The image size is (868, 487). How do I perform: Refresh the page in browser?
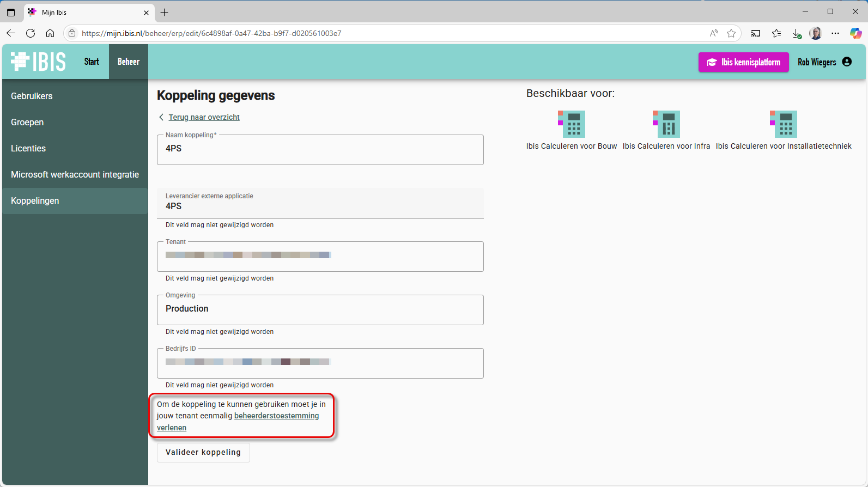tap(31, 33)
